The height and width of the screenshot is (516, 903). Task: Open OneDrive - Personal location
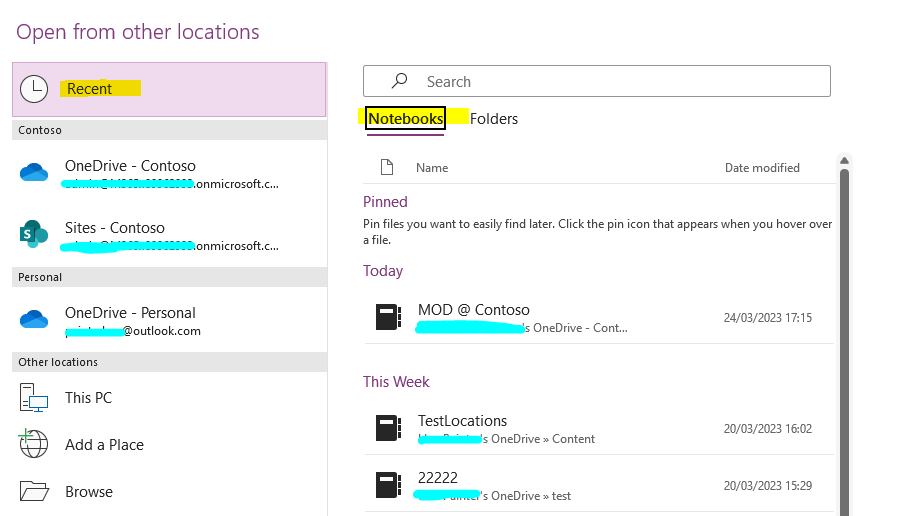[x=169, y=321]
